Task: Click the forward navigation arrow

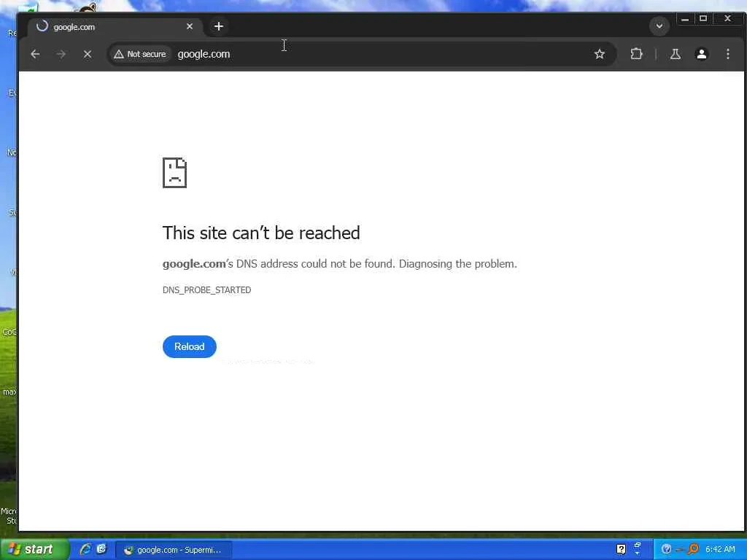Action: [61, 54]
